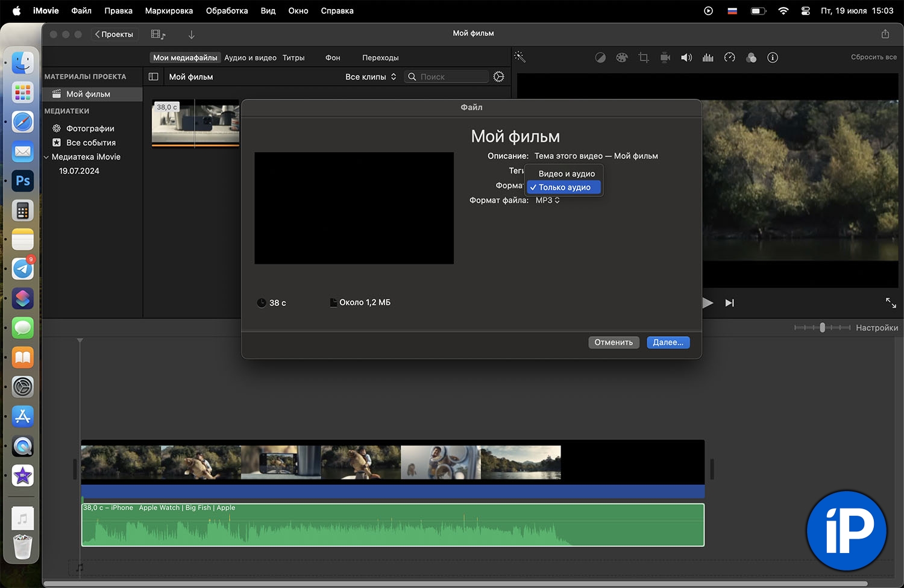The height and width of the screenshot is (588, 904).
Task: Adjust the timeline zoom slider
Action: tap(822, 328)
